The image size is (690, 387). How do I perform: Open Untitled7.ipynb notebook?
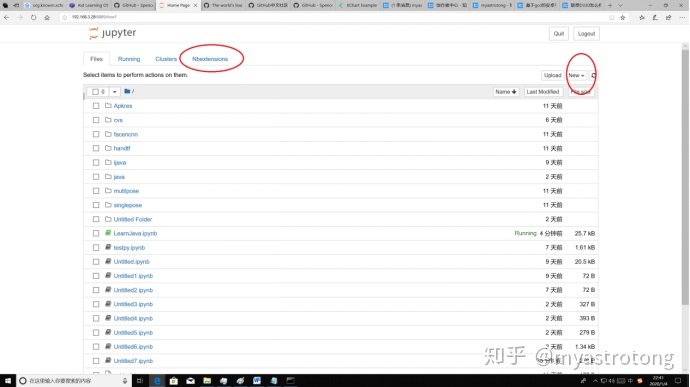coord(133,361)
